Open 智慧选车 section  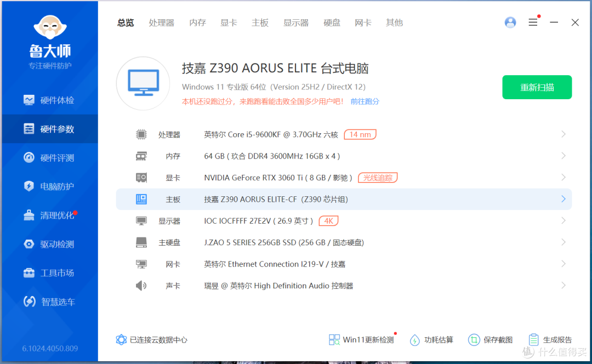click(49, 302)
